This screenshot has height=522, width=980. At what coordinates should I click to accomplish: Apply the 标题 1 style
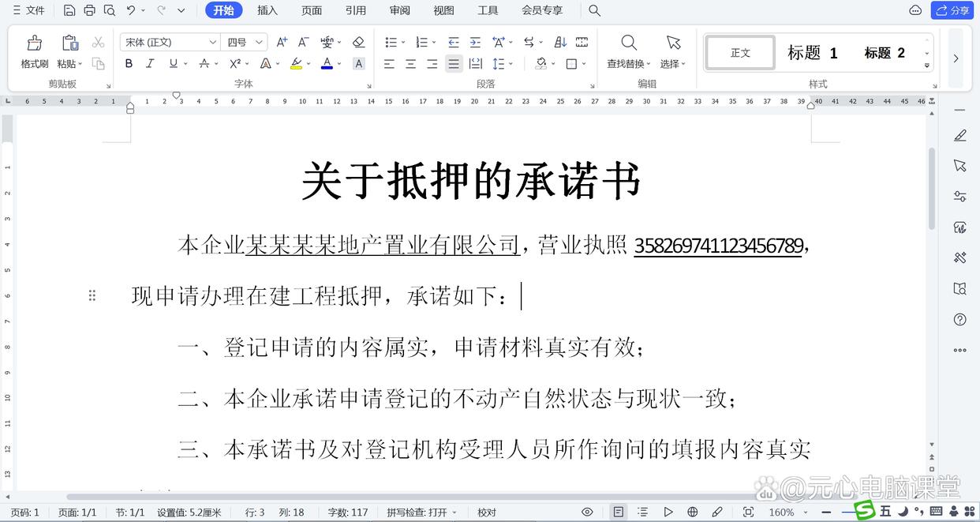(813, 53)
